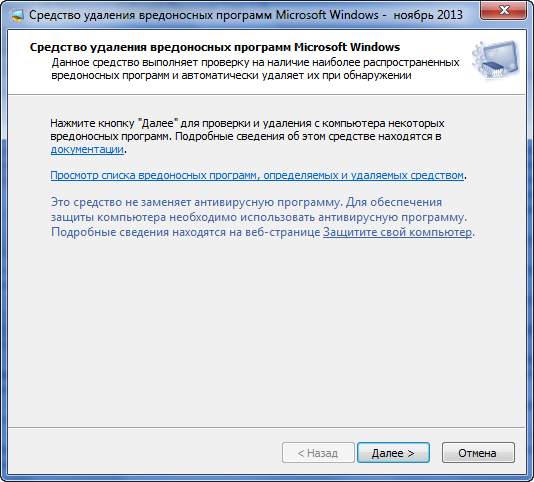Click the disabled "< Назад" button
The image size is (534, 482).
pos(318,453)
